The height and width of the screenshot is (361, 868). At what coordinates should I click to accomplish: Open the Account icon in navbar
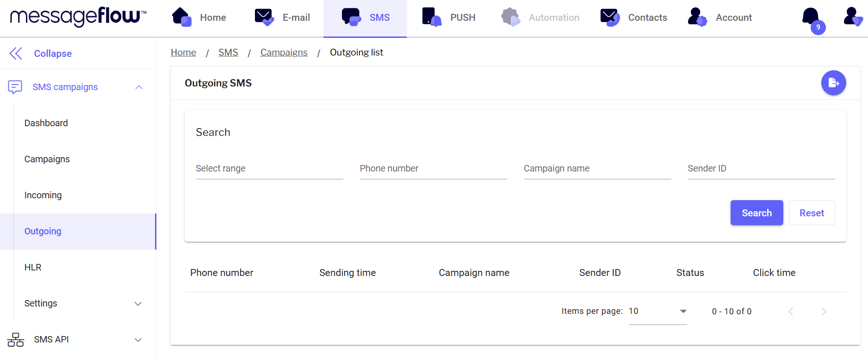[697, 17]
